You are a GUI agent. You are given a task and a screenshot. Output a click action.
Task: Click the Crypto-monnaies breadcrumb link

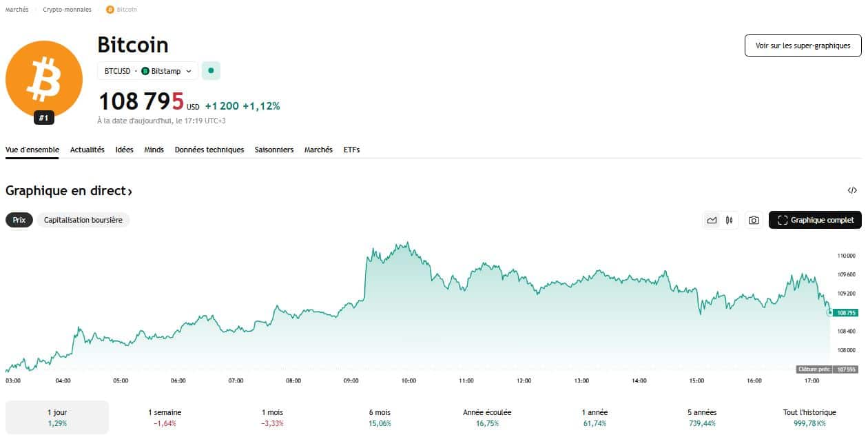tap(67, 10)
